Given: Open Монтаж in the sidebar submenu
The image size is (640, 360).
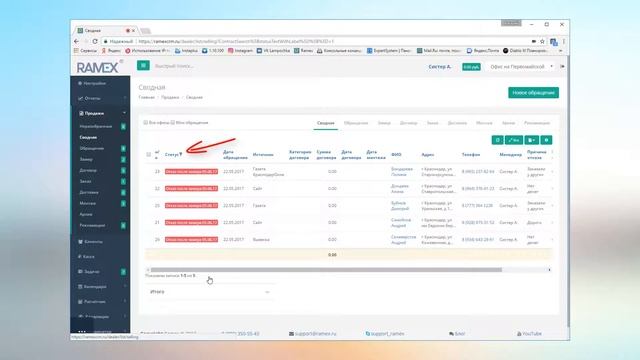Looking at the screenshot, I should pyautogui.click(x=88, y=203).
